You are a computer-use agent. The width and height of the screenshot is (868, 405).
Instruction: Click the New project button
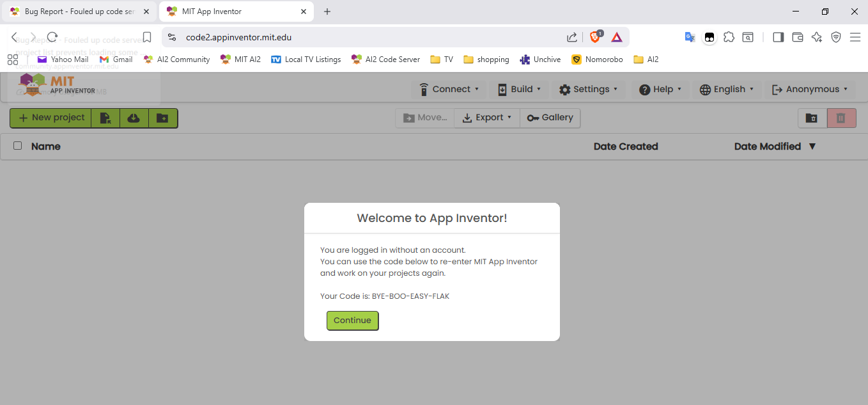51,118
